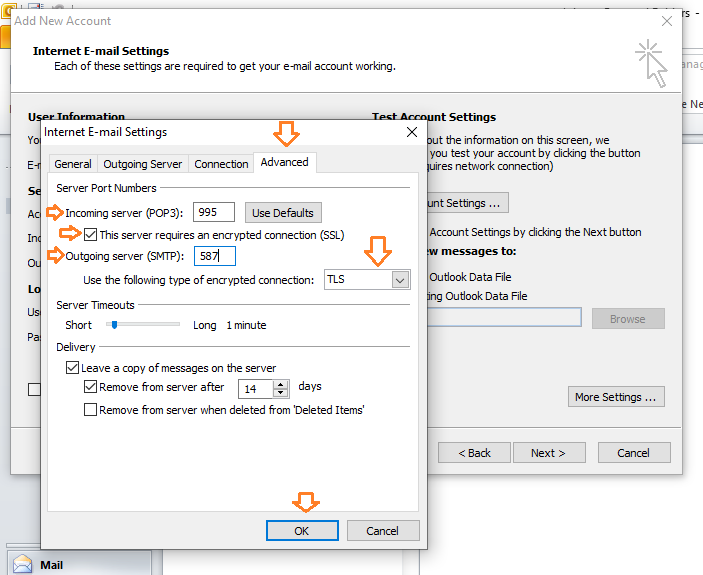Toggle Remove from server after days checkbox
Image resolution: width=703 pixels, height=575 pixels.
point(91,387)
